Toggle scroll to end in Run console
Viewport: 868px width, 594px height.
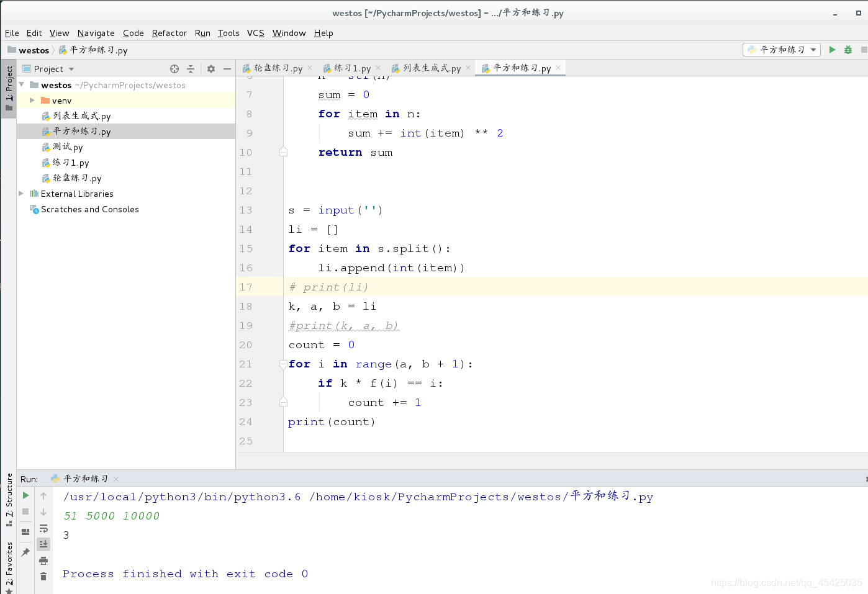[x=43, y=544]
